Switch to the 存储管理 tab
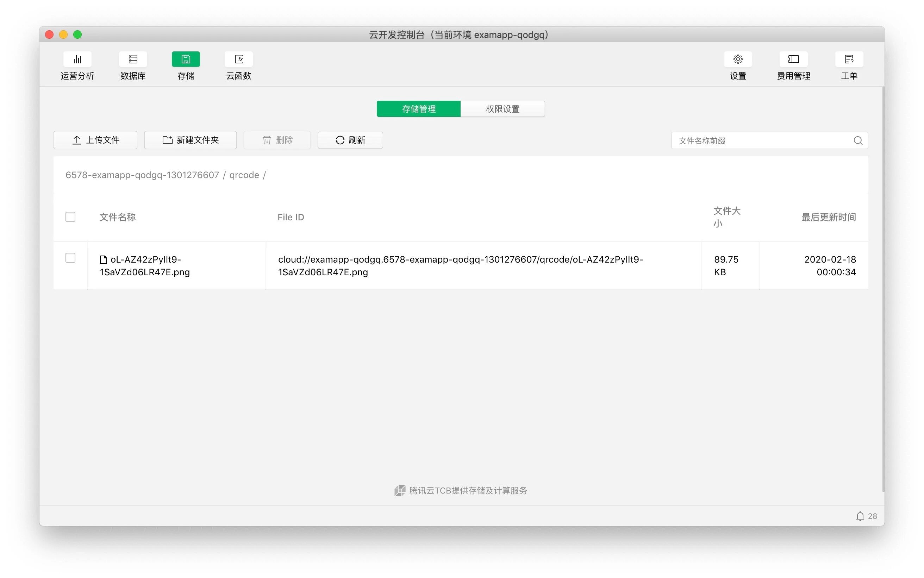 pos(418,109)
